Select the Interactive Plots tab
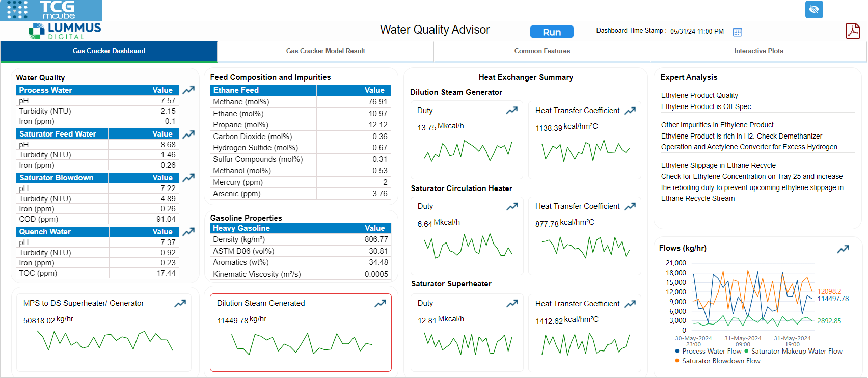Screen dimensions: 868x378 758,51
